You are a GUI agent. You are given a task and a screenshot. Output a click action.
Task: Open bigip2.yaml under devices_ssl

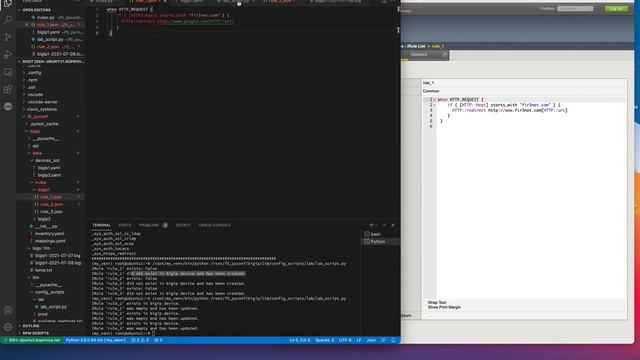point(49,175)
